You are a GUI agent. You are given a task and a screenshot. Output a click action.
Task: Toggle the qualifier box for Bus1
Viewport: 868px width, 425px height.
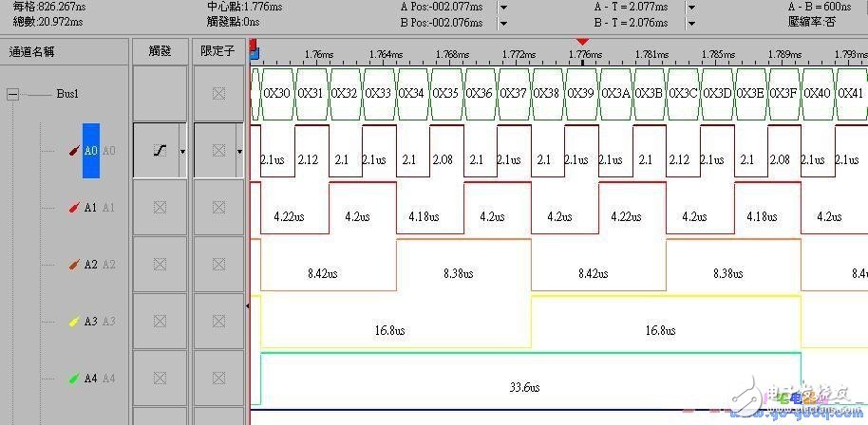[x=219, y=93]
